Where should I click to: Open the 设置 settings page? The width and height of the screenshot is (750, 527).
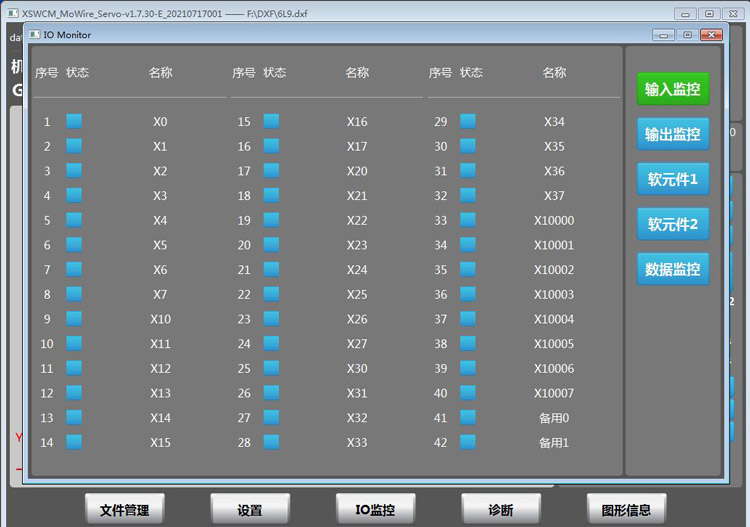click(250, 509)
